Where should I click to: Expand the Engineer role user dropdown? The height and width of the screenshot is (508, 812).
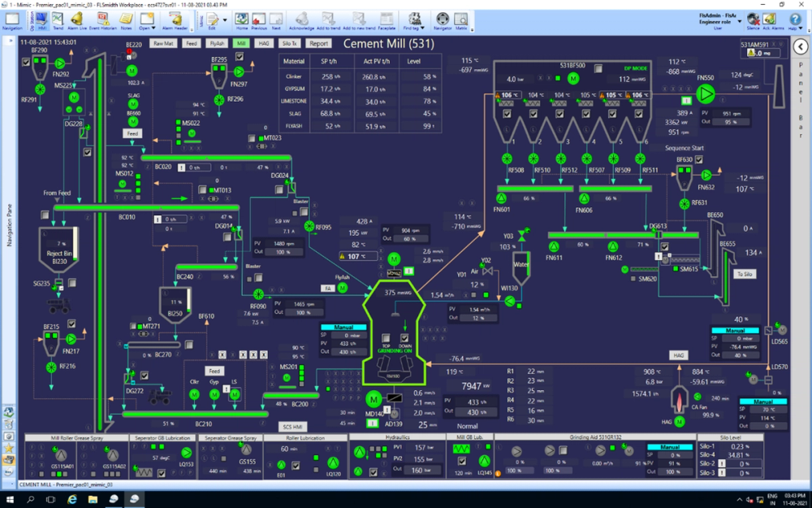(740, 22)
